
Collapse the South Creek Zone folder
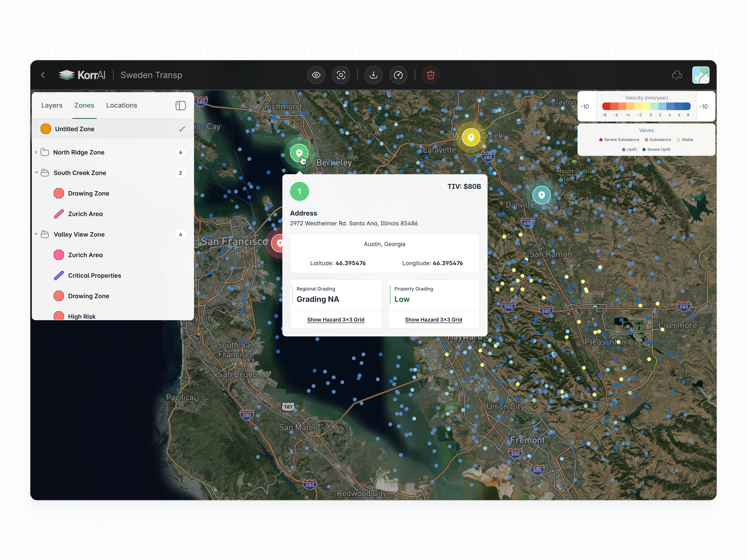pyautogui.click(x=36, y=172)
